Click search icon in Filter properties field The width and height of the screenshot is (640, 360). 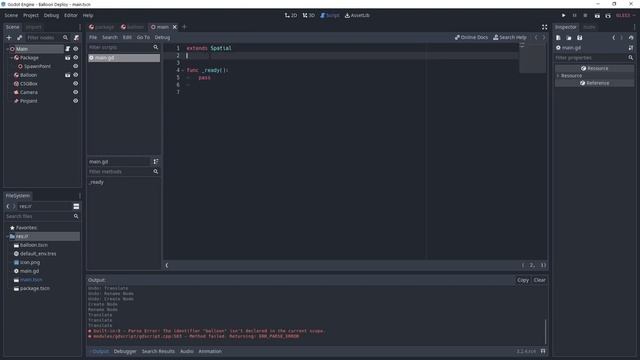(x=631, y=58)
